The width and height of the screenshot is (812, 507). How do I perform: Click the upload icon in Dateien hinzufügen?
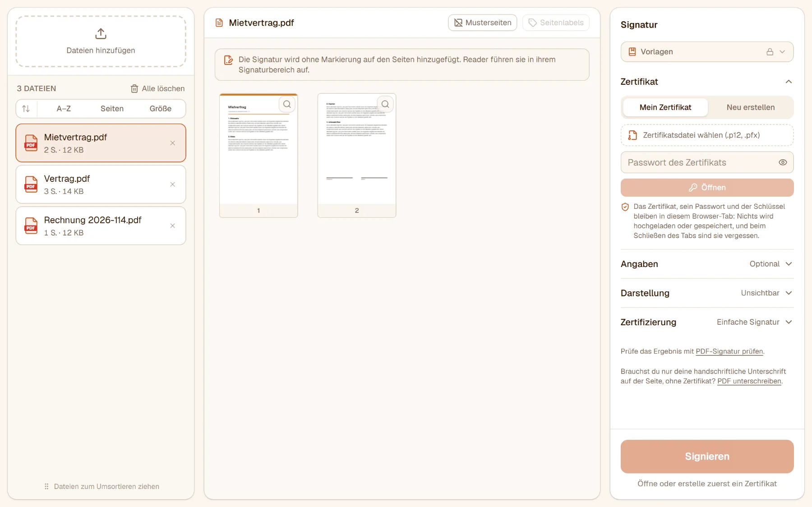[101, 34]
